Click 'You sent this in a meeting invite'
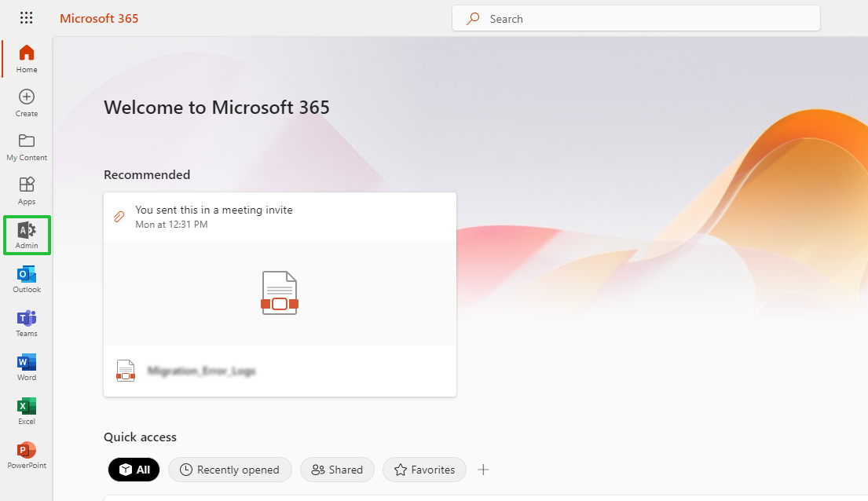This screenshot has width=868, height=501. coord(214,210)
